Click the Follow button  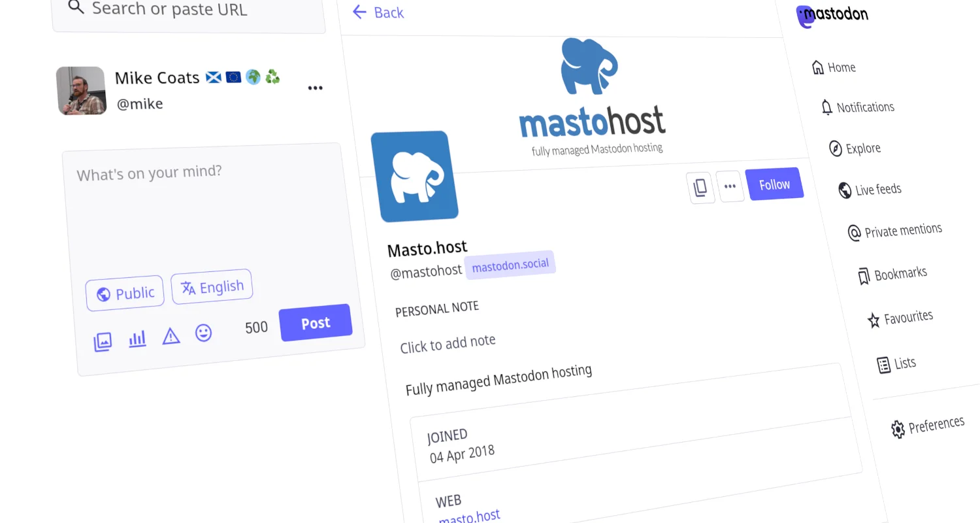(775, 184)
